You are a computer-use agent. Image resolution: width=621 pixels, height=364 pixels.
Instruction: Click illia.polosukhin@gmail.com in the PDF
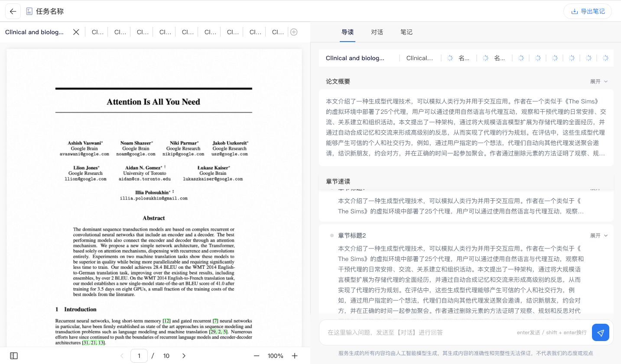click(154, 198)
